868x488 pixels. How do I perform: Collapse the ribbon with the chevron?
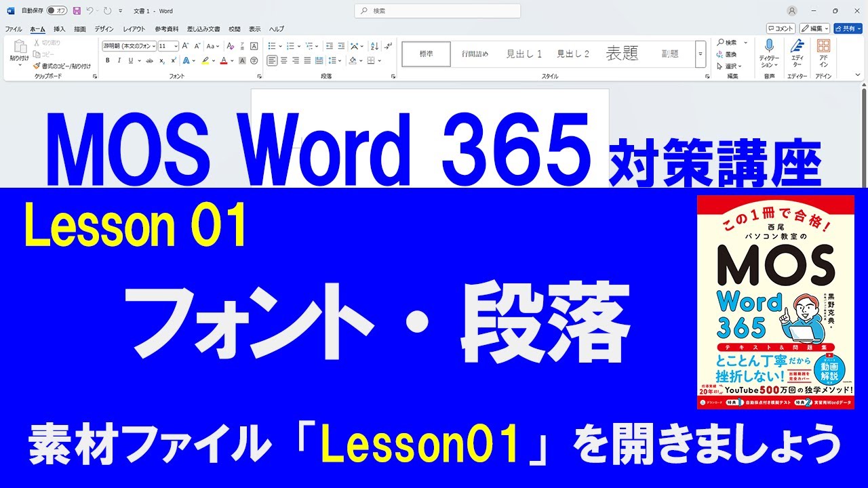click(859, 76)
